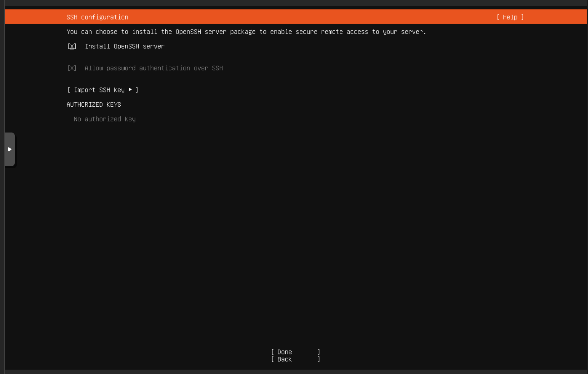The height and width of the screenshot is (374, 588).
Task: Click the 'SSH configuration' title text
Action: tap(97, 17)
